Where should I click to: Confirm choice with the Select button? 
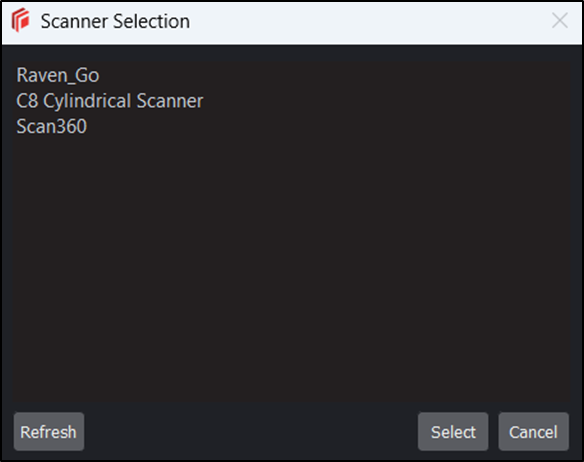[453, 431]
